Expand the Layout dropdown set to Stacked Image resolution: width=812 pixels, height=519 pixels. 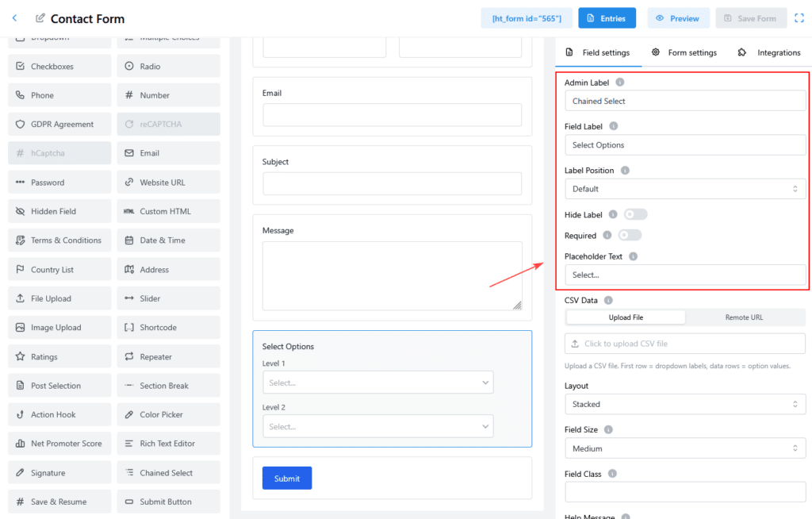pyautogui.click(x=685, y=404)
